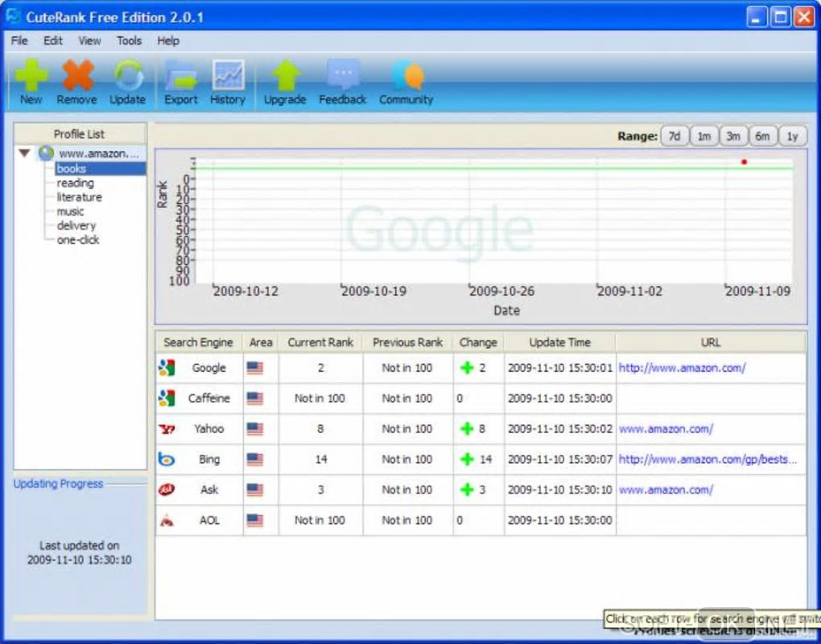The height and width of the screenshot is (644, 821).
Task: Select the reading keyword
Action: 76,183
